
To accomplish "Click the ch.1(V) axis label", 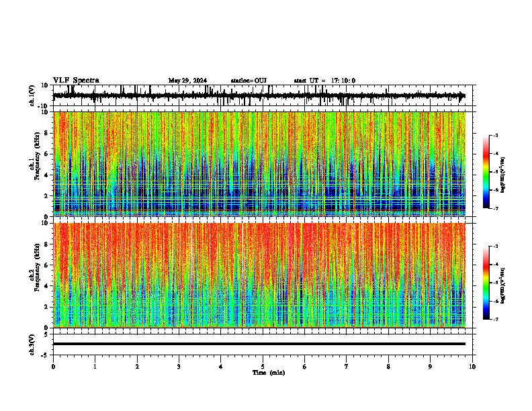I will (x=32, y=95).
